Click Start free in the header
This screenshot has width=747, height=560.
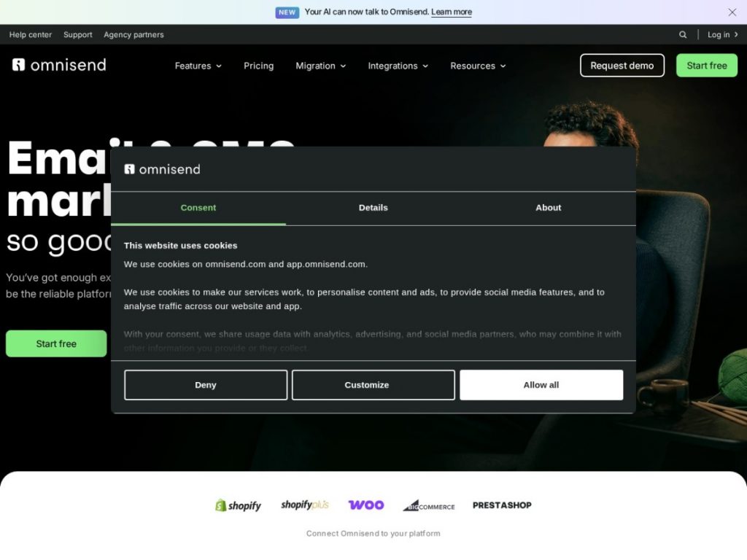pyautogui.click(x=706, y=65)
